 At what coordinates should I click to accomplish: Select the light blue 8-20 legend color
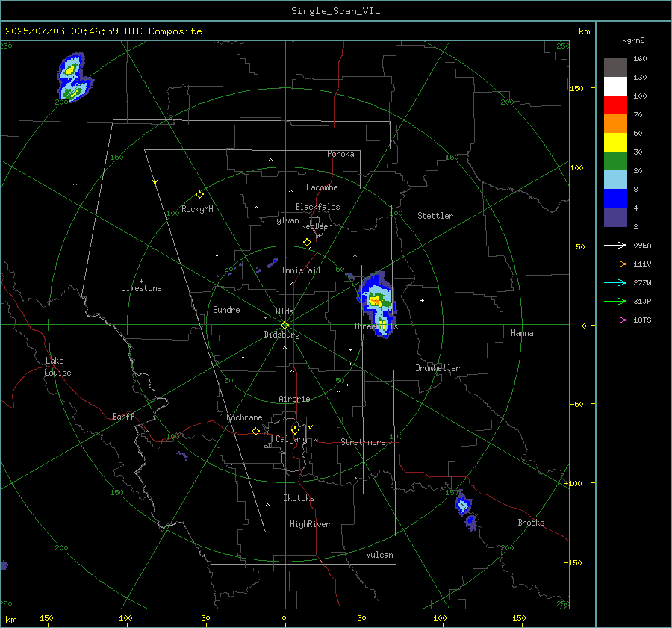click(x=615, y=180)
